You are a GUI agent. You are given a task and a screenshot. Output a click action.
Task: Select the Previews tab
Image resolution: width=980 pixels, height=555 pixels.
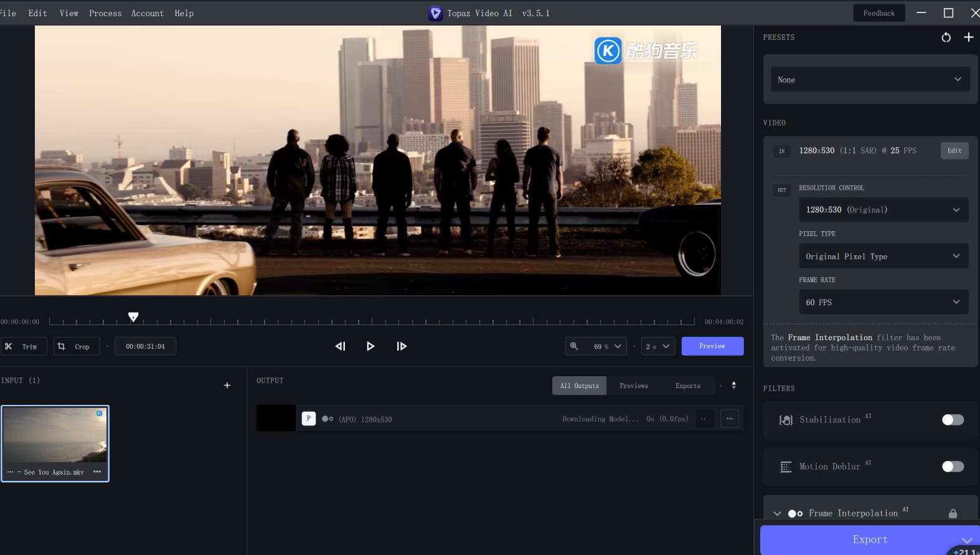coord(634,386)
